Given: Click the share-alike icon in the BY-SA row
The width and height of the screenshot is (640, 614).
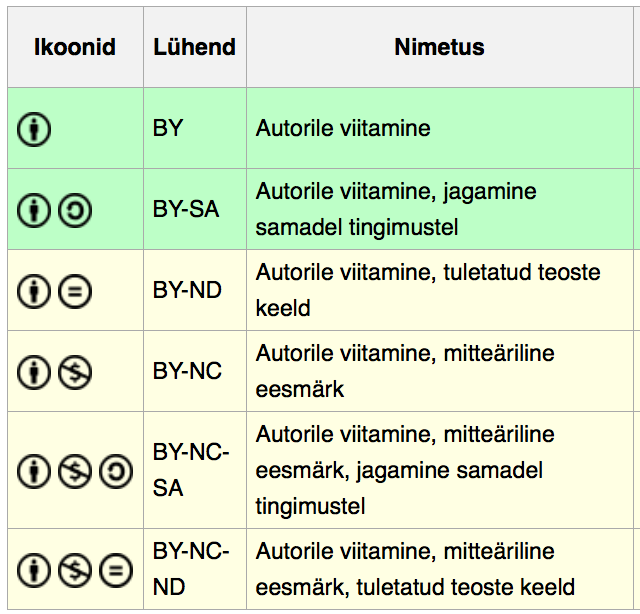Looking at the screenshot, I should pos(75,210).
